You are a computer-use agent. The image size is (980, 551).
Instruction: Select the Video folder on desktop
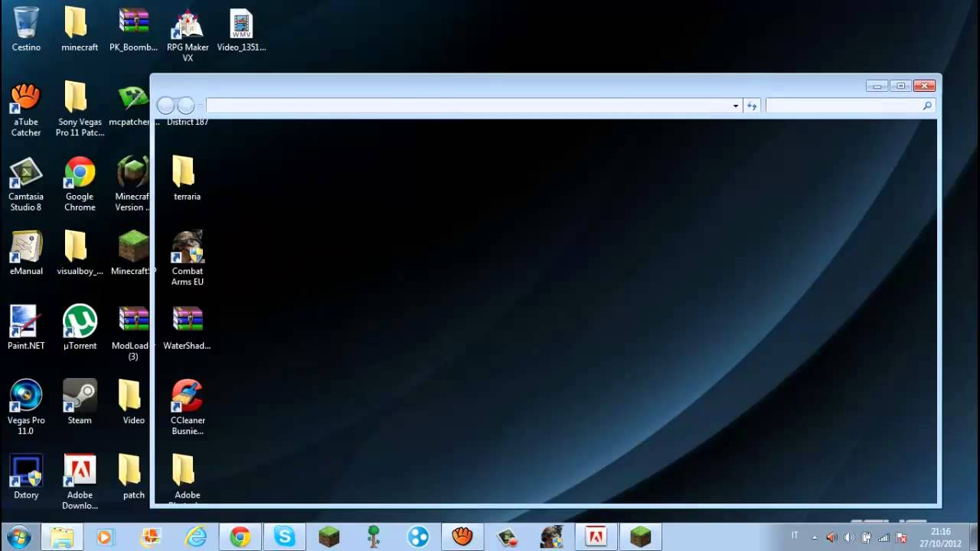point(133,402)
